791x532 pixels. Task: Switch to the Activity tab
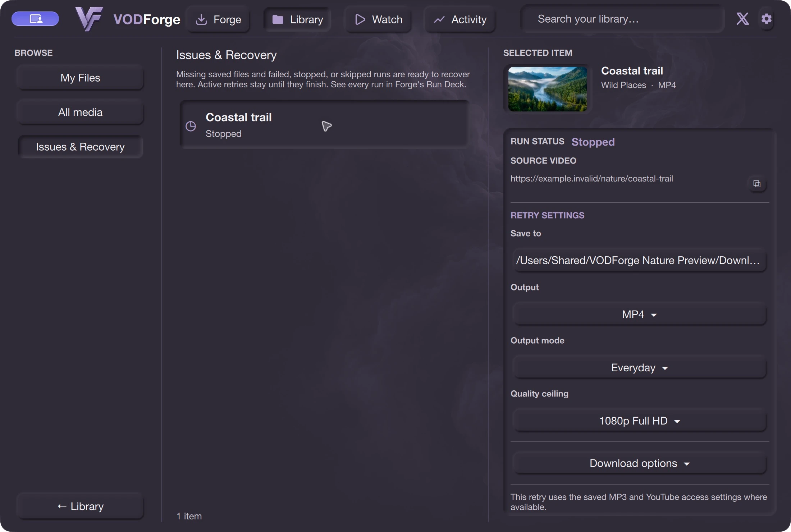[x=460, y=19]
